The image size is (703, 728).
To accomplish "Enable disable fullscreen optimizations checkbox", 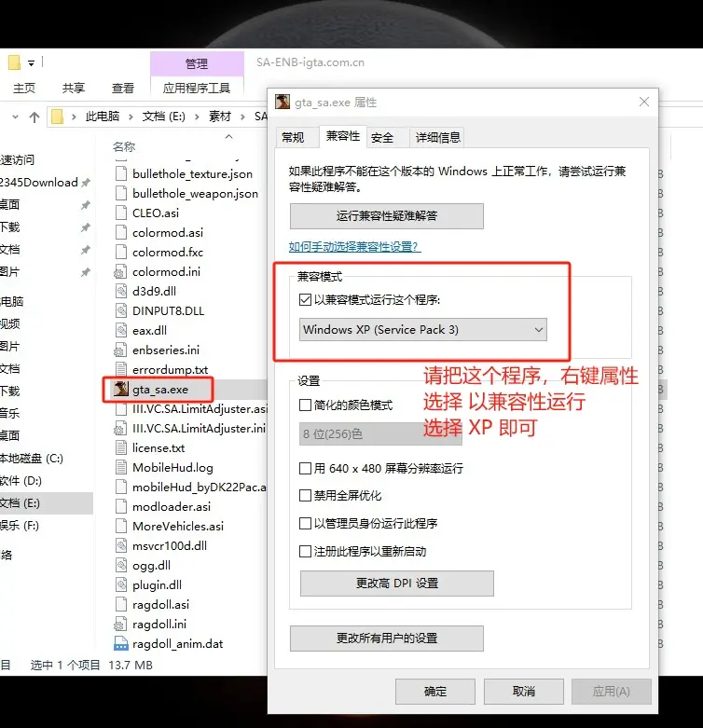I will coord(305,495).
